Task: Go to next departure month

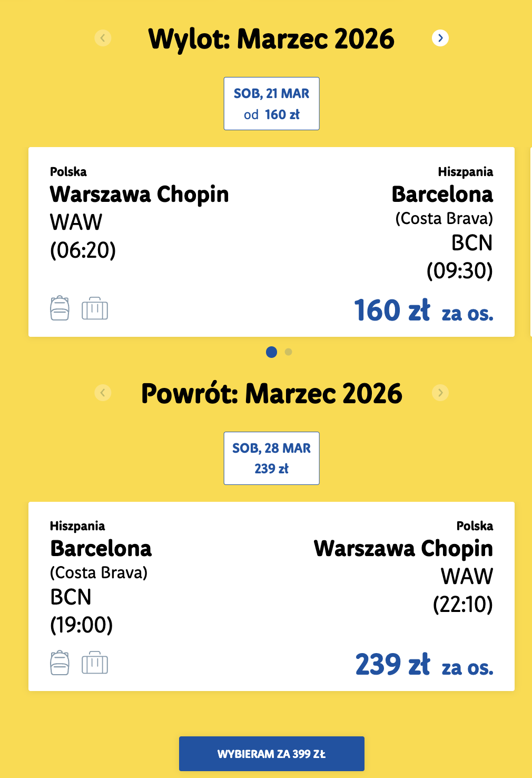Action: pyautogui.click(x=440, y=38)
